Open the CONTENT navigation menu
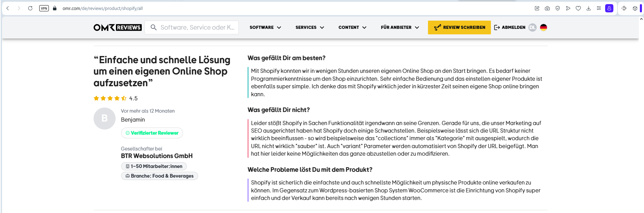The image size is (644, 213). click(x=352, y=27)
